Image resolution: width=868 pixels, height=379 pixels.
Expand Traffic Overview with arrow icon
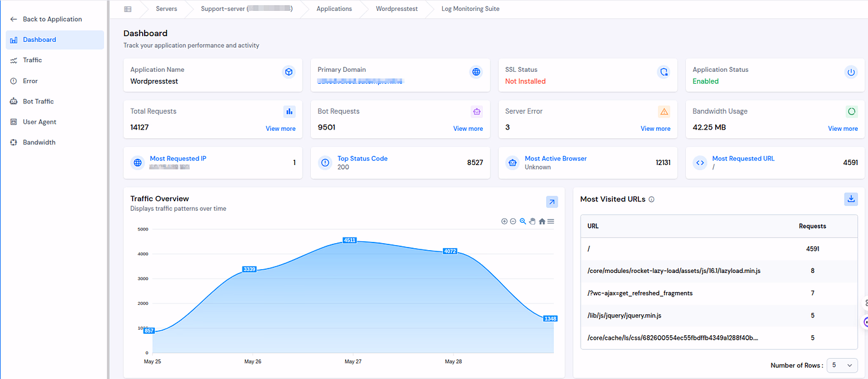pyautogui.click(x=552, y=202)
